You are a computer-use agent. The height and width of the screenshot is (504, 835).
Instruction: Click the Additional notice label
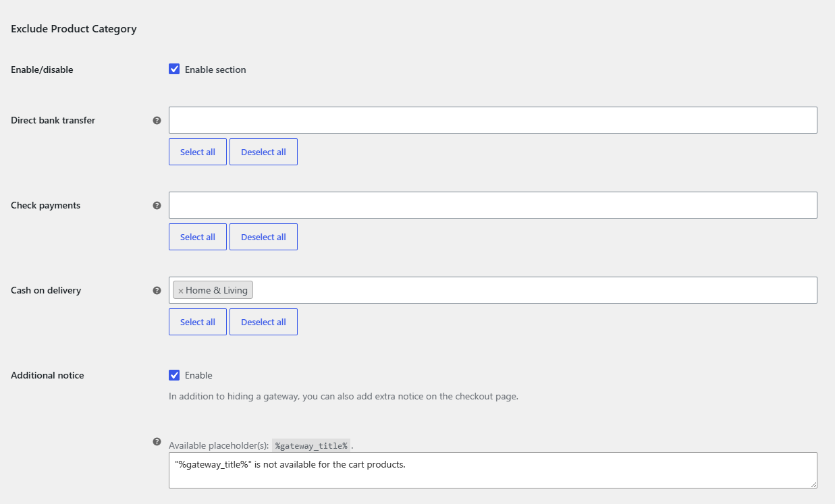(47, 375)
